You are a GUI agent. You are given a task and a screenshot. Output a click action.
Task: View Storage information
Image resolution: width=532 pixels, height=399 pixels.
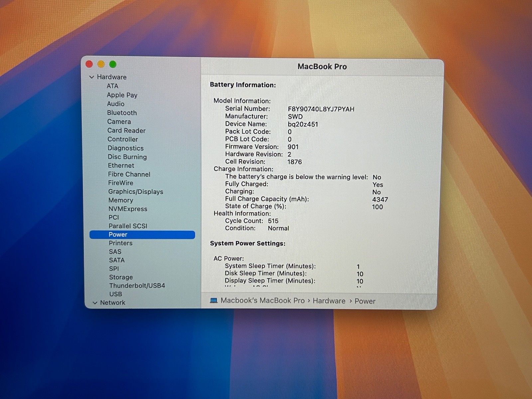(121, 277)
